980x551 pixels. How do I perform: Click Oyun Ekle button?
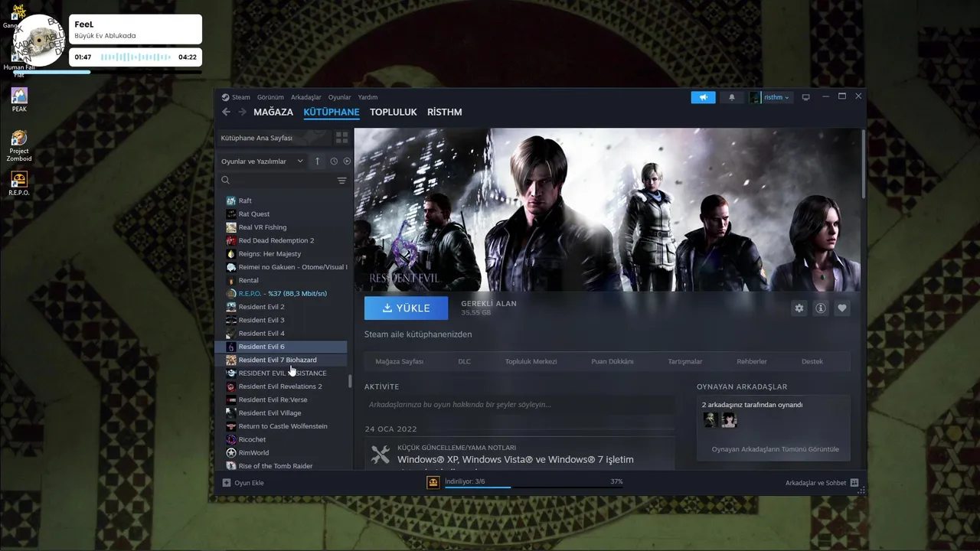click(243, 483)
